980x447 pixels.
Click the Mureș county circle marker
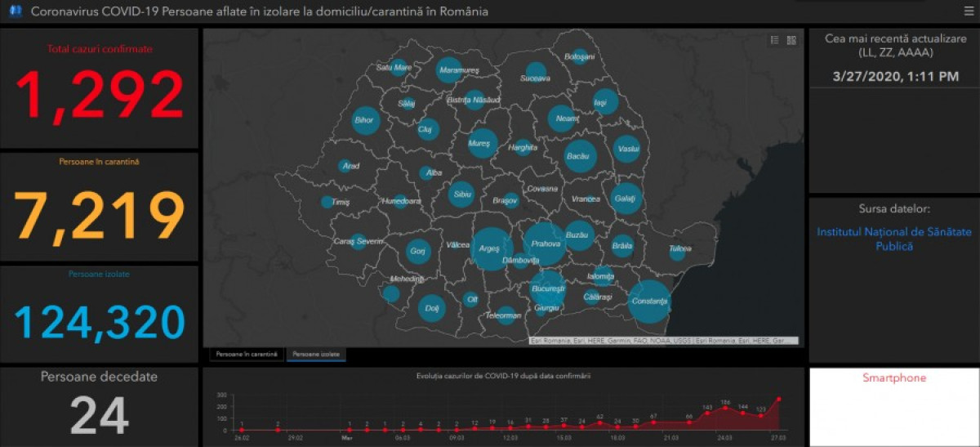coord(483,144)
